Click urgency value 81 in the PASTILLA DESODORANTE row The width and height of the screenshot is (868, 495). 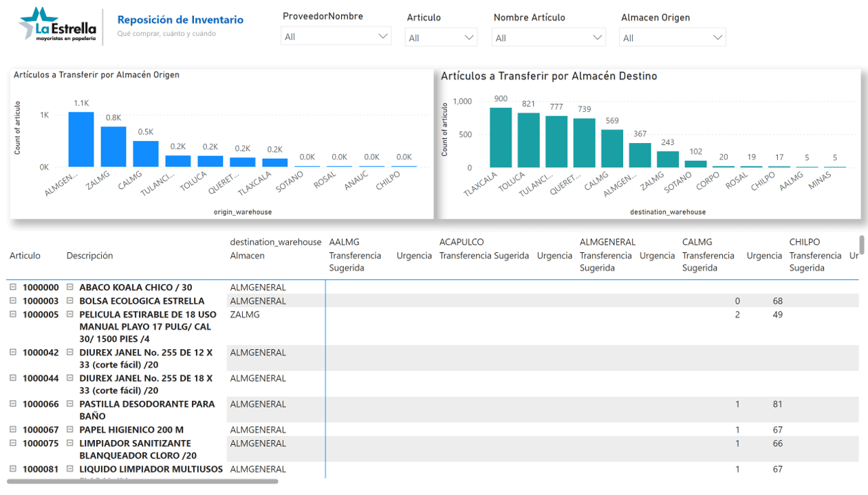click(x=777, y=404)
